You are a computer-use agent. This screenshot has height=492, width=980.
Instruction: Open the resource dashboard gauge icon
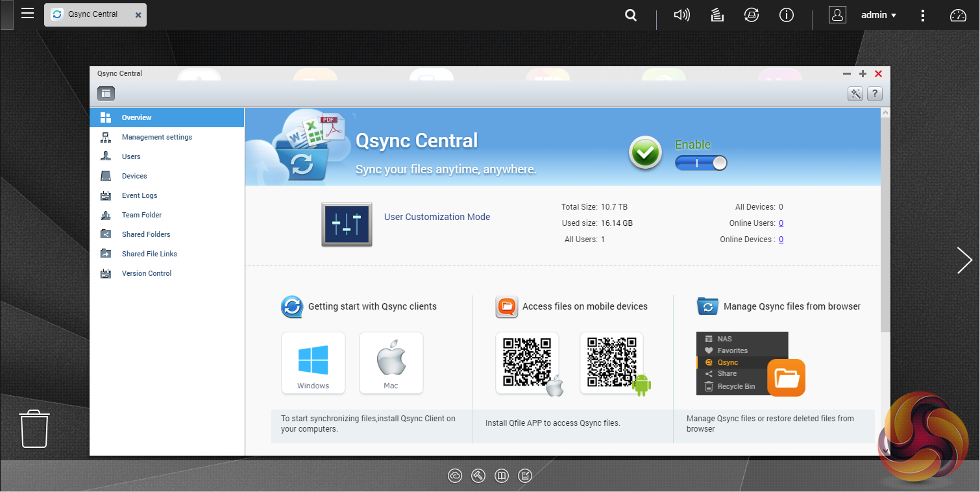click(959, 15)
